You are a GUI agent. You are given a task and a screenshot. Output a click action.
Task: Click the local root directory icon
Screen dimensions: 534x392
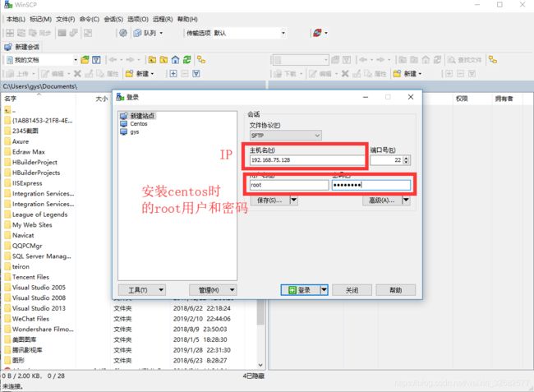(163, 60)
